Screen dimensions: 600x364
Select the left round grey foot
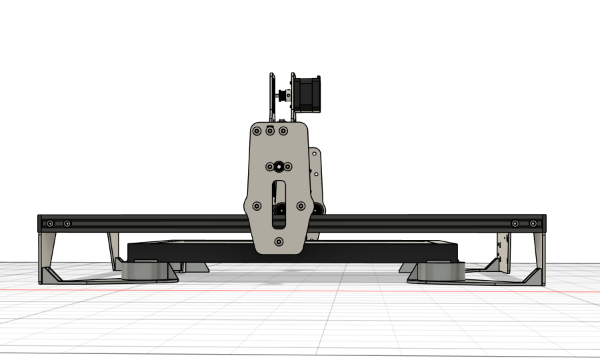coord(145,270)
